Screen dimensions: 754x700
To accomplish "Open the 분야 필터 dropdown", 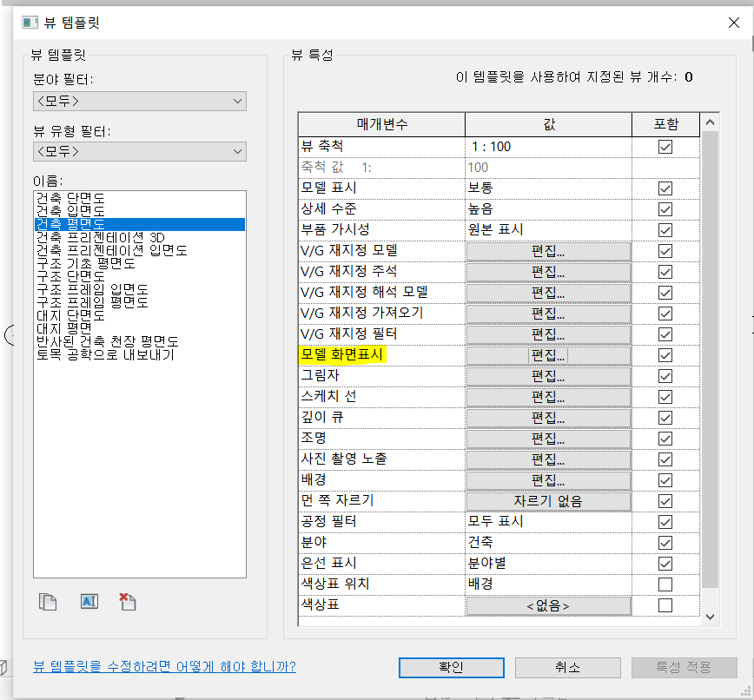I will (140, 102).
